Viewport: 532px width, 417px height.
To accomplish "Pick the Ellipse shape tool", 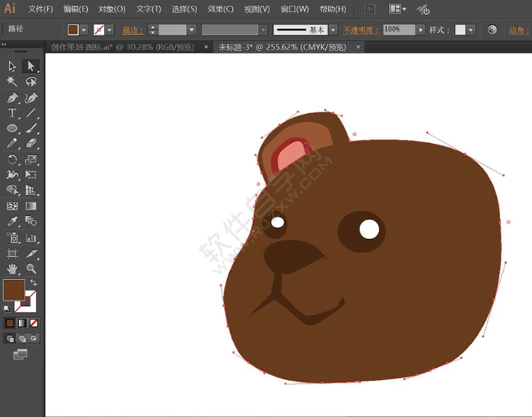I will coord(12,128).
